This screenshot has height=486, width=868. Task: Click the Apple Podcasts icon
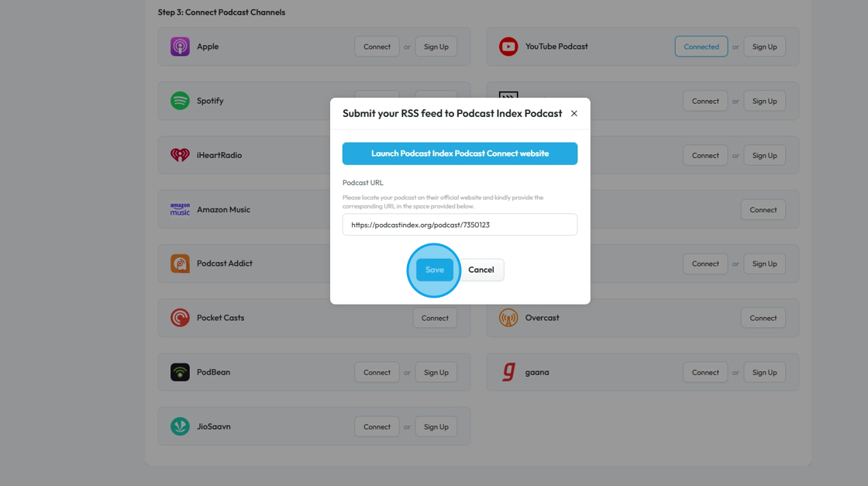pyautogui.click(x=180, y=47)
